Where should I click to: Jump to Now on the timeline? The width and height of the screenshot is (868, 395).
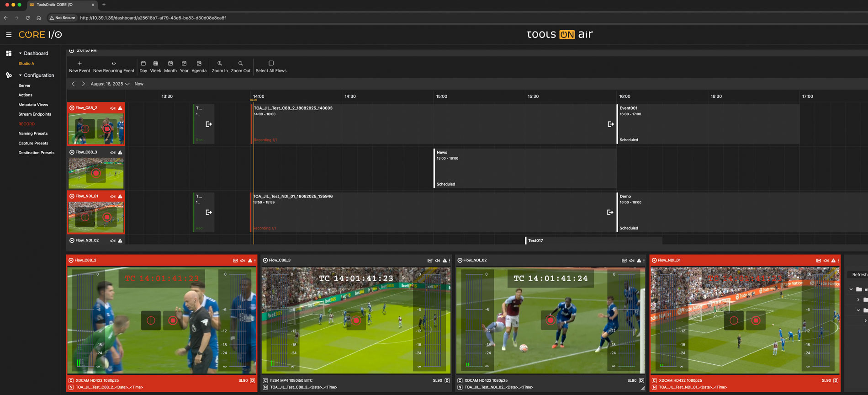pyautogui.click(x=139, y=84)
